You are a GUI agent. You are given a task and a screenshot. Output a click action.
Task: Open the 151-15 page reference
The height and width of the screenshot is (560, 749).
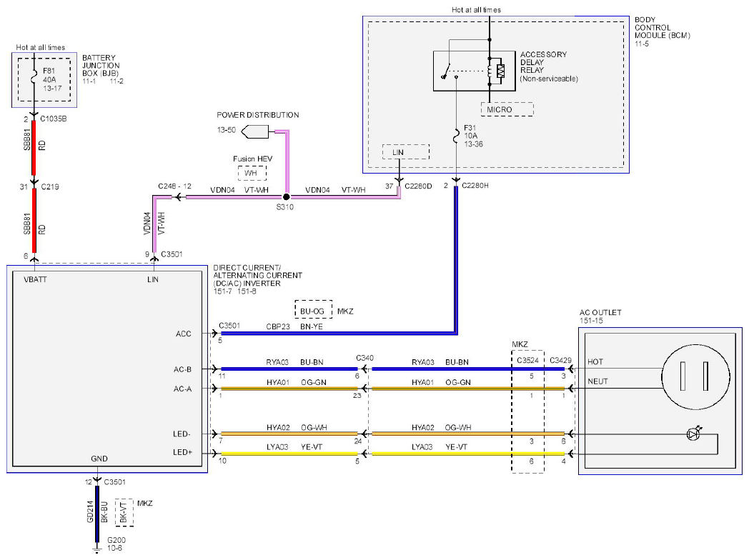(x=591, y=321)
